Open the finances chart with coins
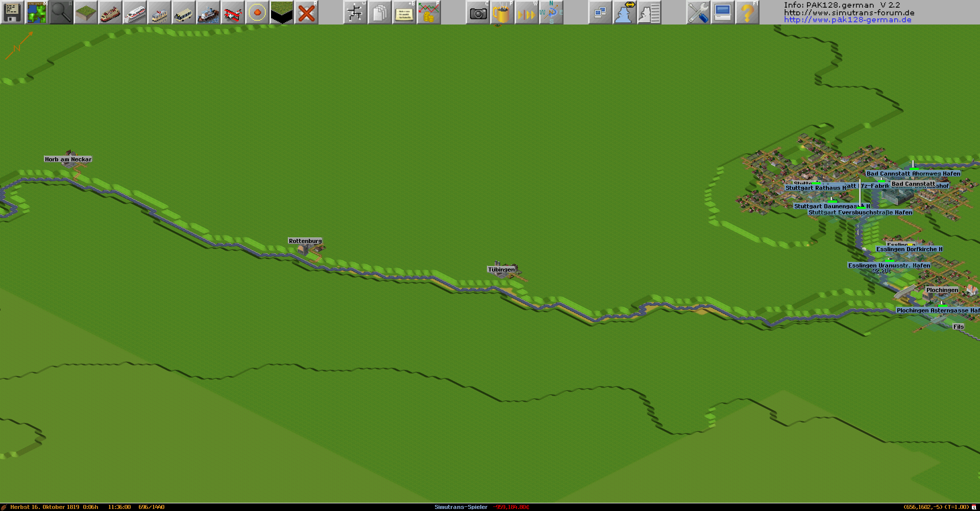 pos(429,12)
